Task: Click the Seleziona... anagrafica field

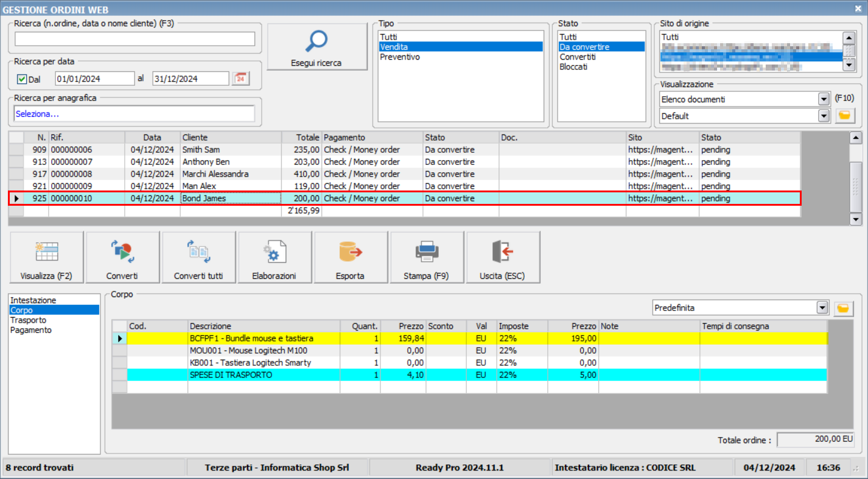Action: tap(135, 114)
